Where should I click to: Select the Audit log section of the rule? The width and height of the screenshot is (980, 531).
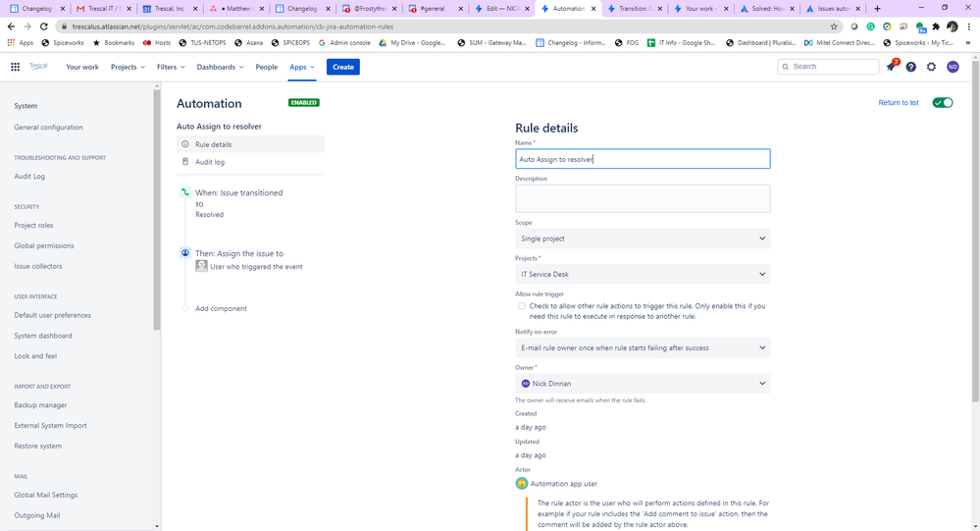click(x=250, y=162)
